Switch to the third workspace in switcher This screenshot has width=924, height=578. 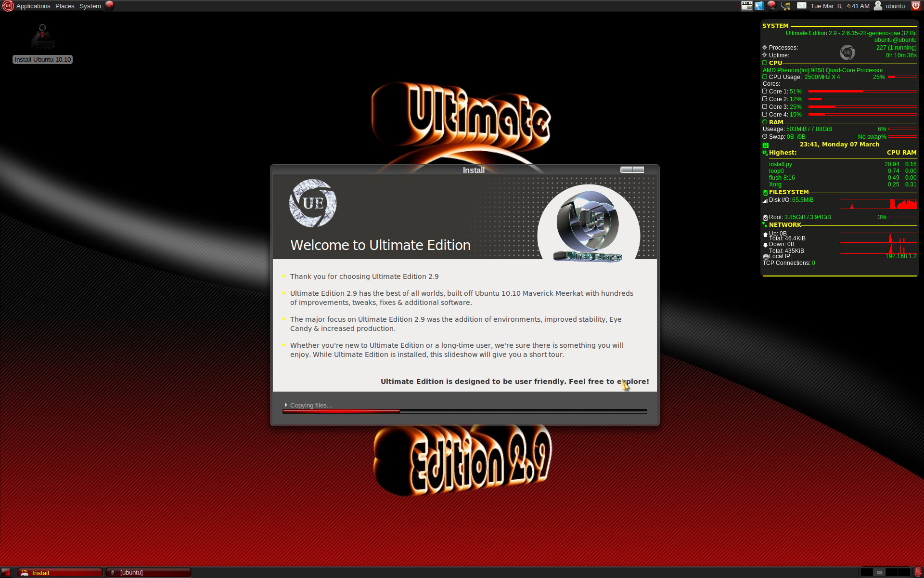coord(892,572)
